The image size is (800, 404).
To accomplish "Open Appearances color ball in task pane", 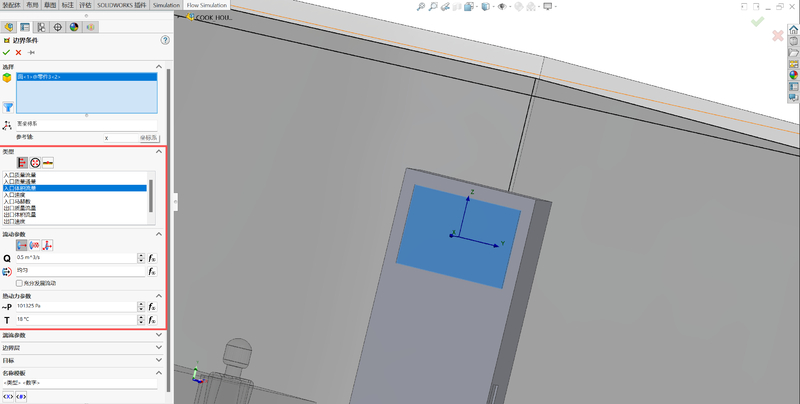I will pyautogui.click(x=793, y=75).
